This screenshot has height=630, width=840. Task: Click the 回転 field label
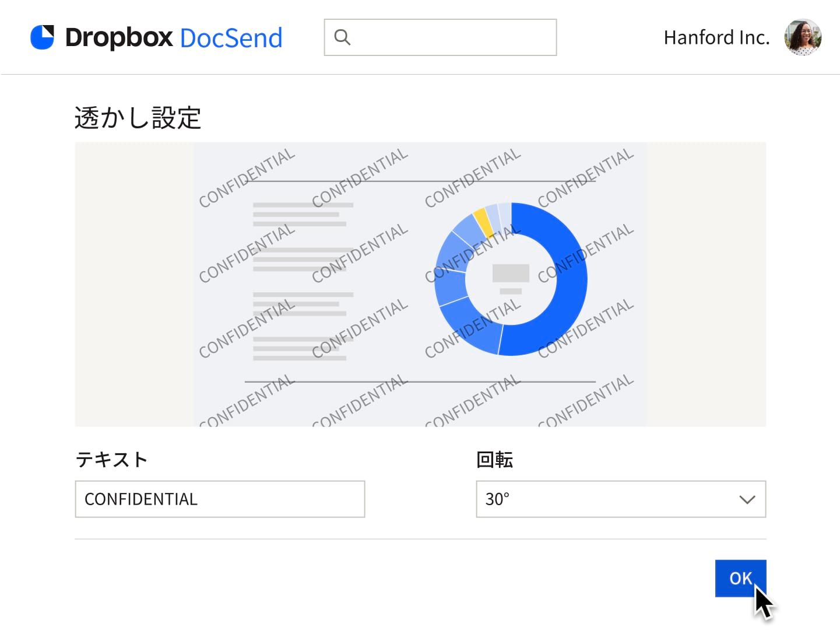[494, 460]
